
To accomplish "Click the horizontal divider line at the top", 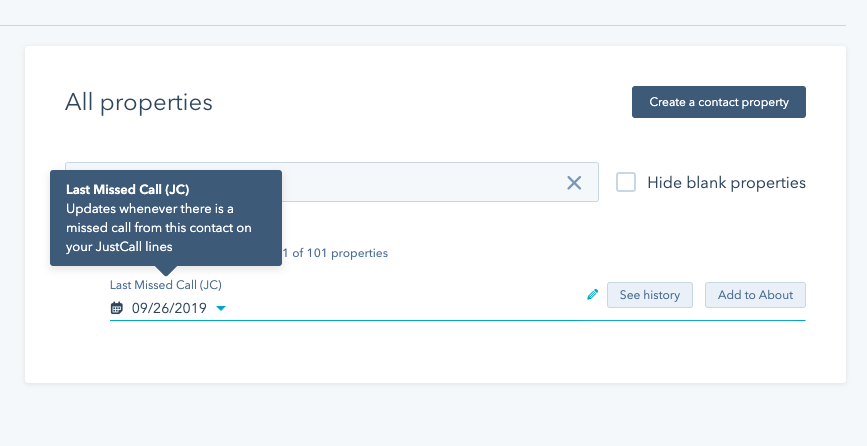I will (423, 25).
